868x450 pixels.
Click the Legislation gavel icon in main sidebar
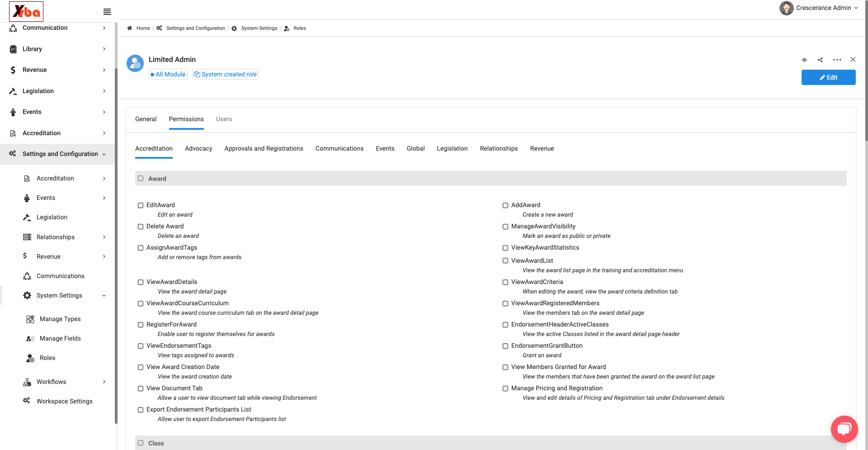pyautogui.click(x=13, y=91)
